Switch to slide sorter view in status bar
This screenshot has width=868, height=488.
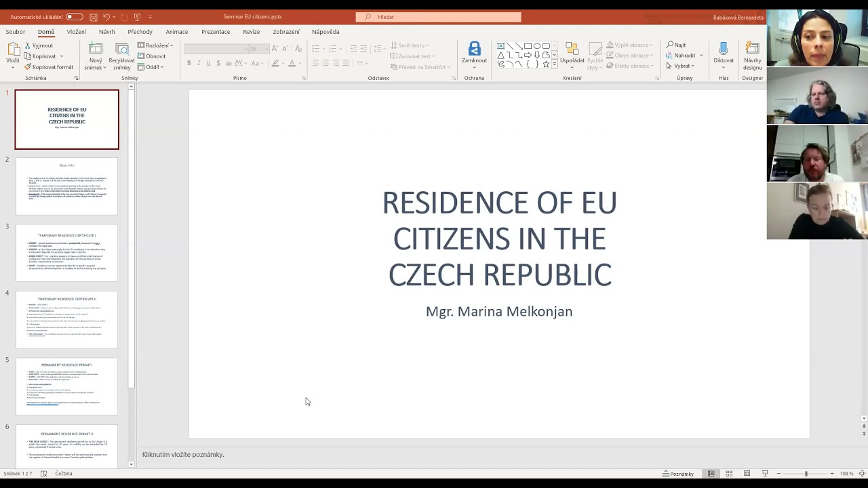point(729,474)
